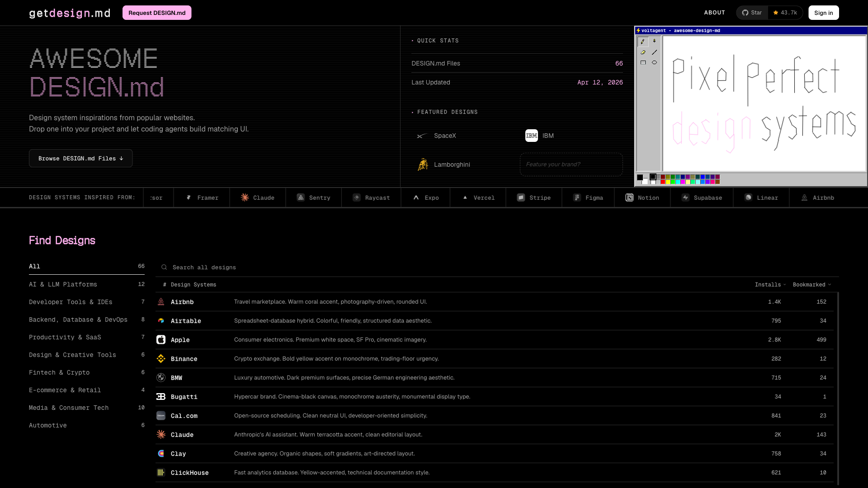Sort by Bookmarked column dropdown
Screen dimensions: 868x488
tap(811, 285)
